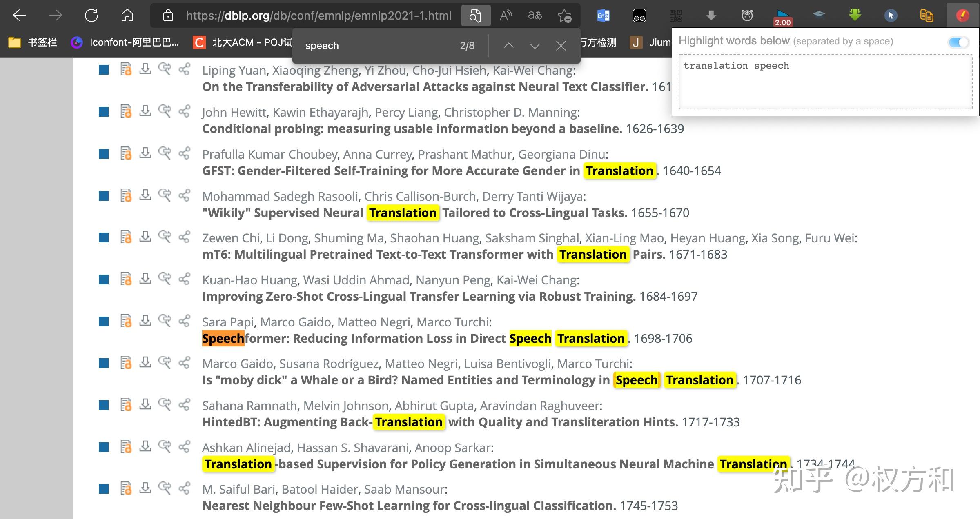Click share icon for GFST paper
Image resolution: width=980 pixels, height=519 pixels.
click(x=185, y=153)
